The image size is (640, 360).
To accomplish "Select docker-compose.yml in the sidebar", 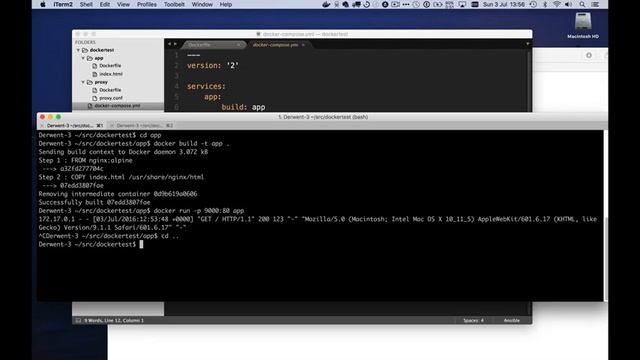I will coord(118,106).
